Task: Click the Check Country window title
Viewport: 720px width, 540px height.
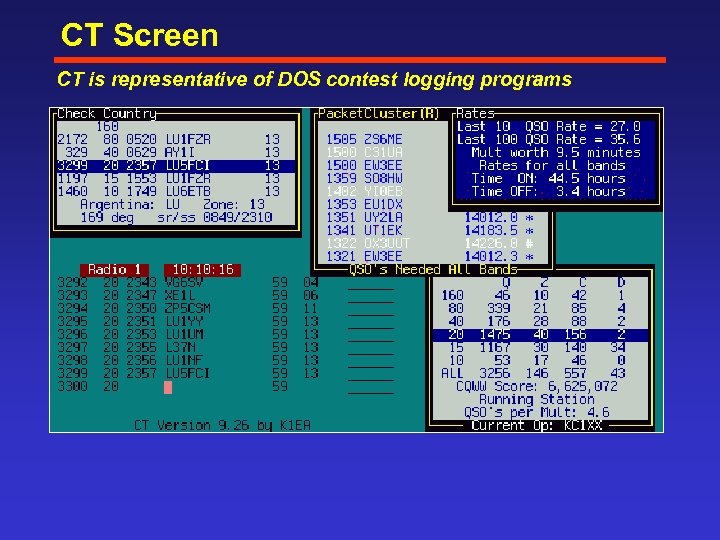Action: point(107,113)
